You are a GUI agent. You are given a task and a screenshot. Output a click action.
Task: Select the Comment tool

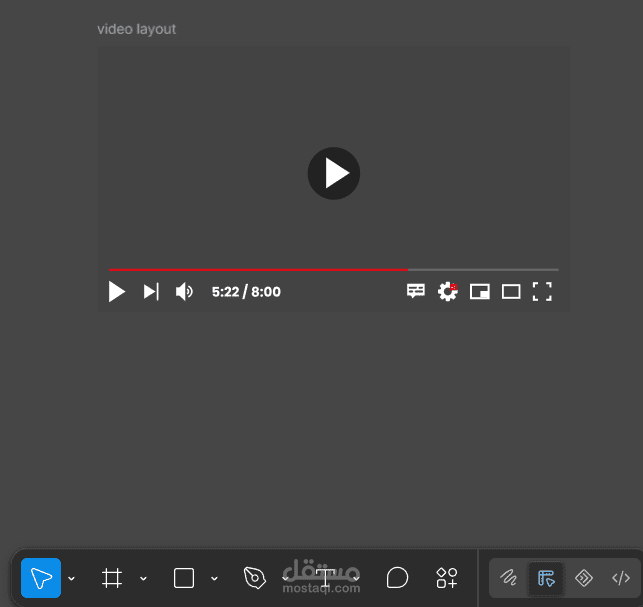click(397, 577)
